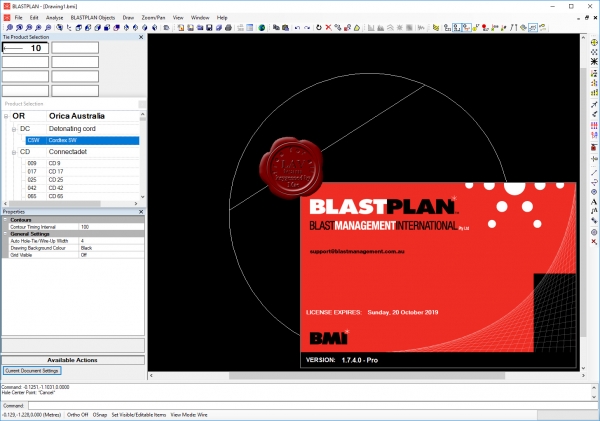Collapse the DC Detonating cord node

14,129
